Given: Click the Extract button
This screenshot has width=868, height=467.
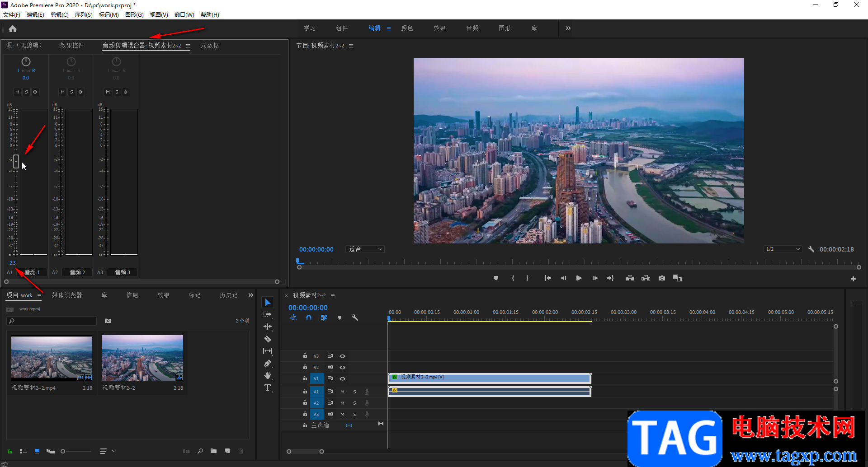Looking at the screenshot, I should pyautogui.click(x=646, y=278).
